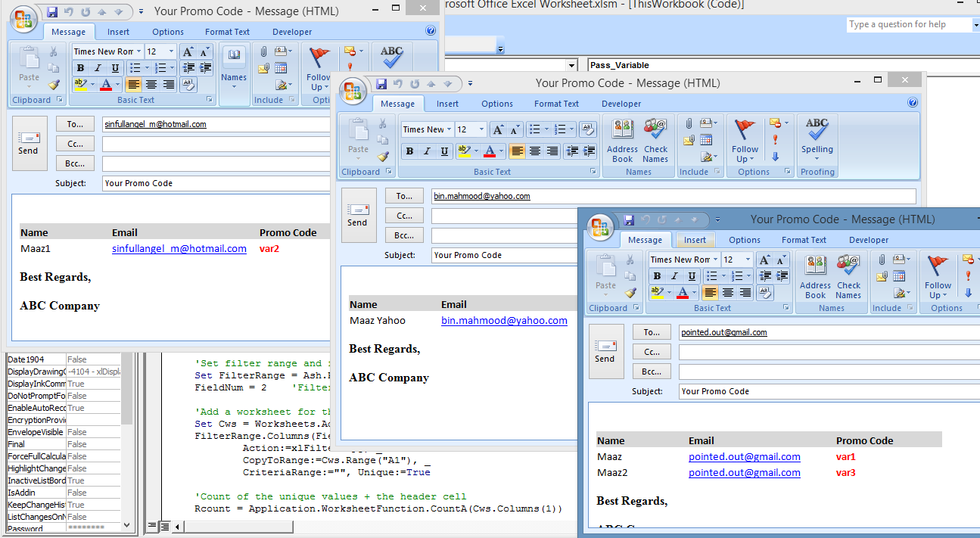Click Attach File paperclip in gmail.com message ribbon

click(882, 259)
